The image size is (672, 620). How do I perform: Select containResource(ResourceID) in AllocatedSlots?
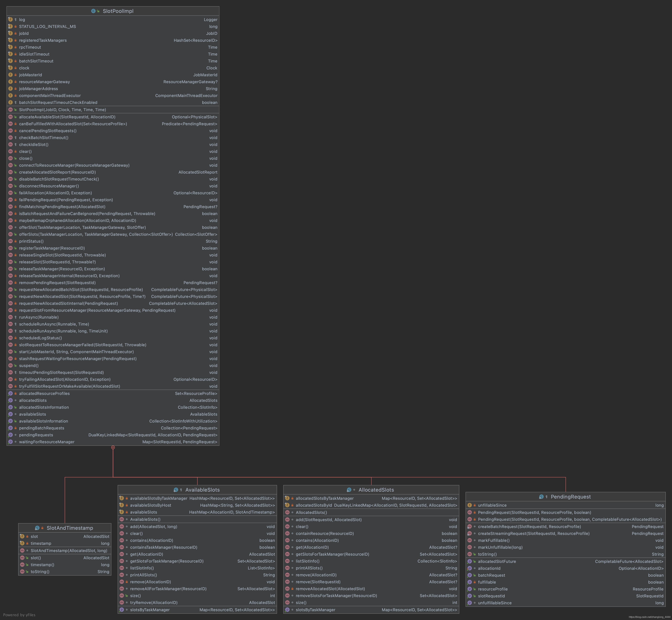coord(371,534)
